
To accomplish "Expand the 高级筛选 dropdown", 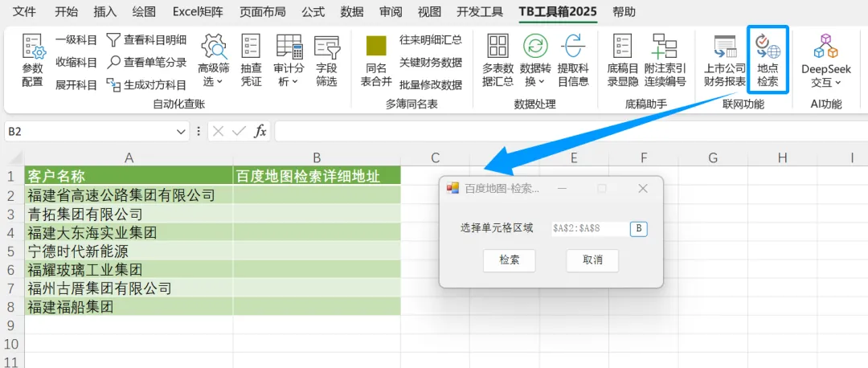I will (219, 82).
